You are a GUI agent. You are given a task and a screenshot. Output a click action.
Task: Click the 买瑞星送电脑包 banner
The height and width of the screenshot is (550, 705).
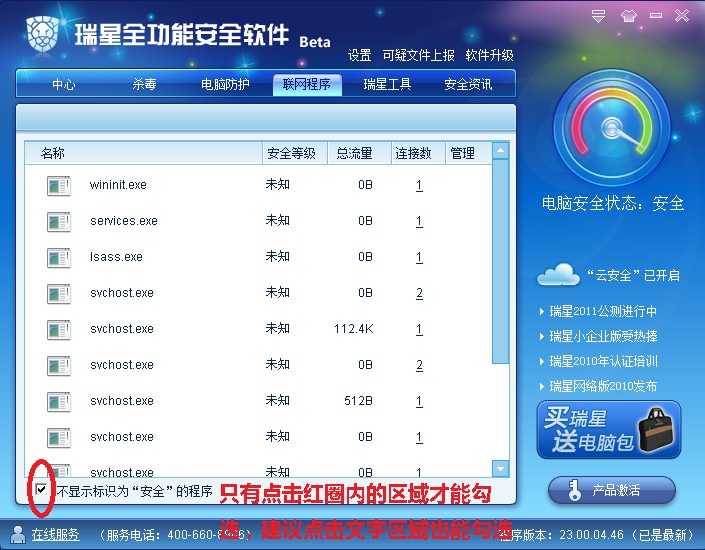tap(609, 429)
